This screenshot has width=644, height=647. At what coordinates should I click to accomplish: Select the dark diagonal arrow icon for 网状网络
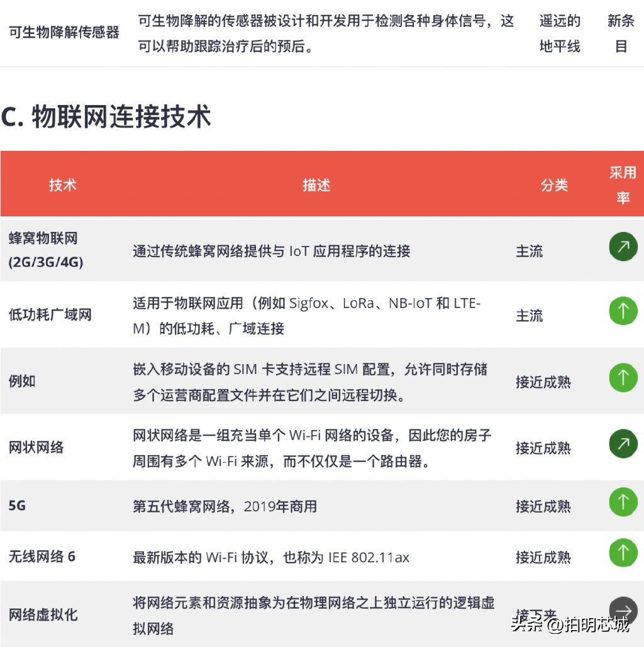[x=623, y=443]
